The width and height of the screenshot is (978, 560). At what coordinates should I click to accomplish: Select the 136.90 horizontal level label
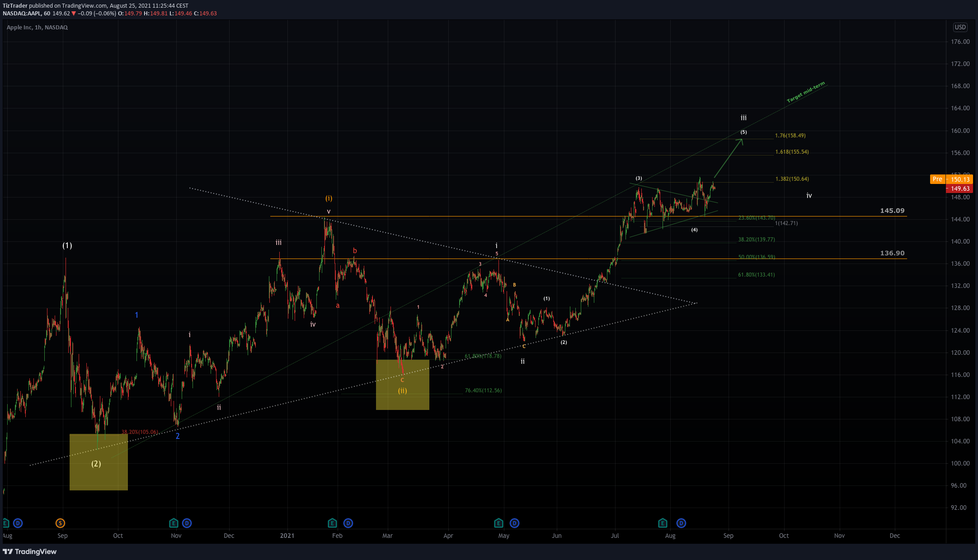coord(892,253)
